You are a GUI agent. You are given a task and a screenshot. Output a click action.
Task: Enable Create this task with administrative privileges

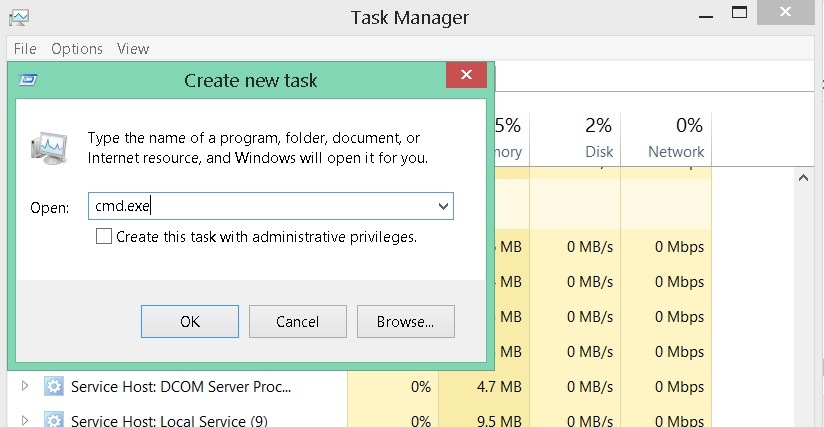click(104, 237)
